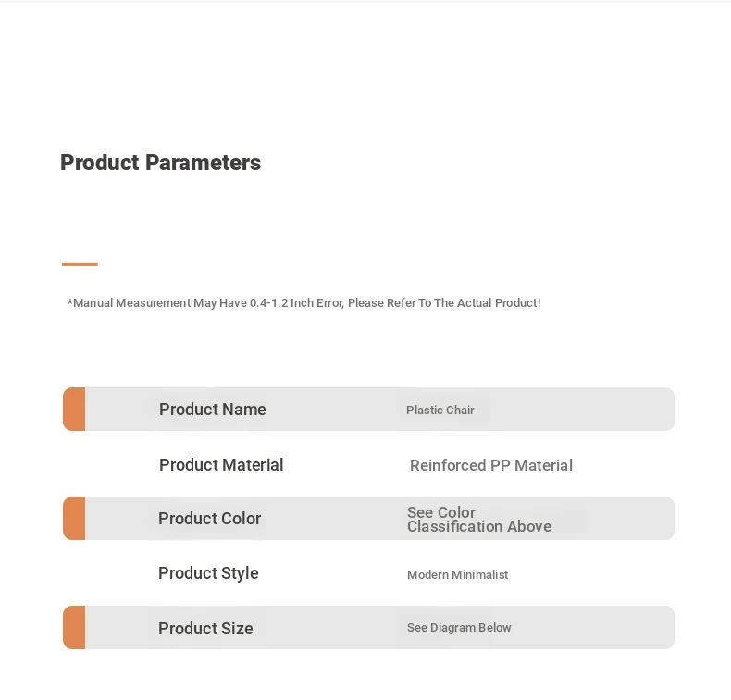
Task: Click the Product Style label
Action: click(208, 573)
